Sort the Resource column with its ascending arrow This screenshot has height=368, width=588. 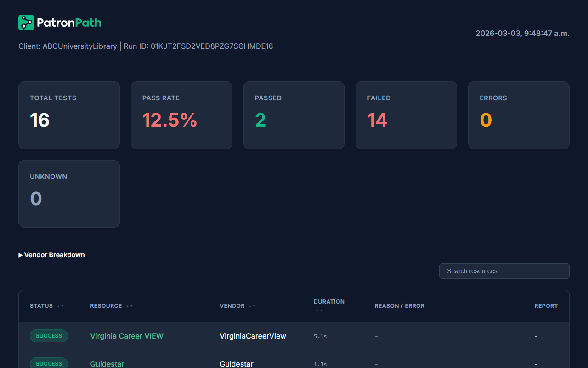(127, 306)
